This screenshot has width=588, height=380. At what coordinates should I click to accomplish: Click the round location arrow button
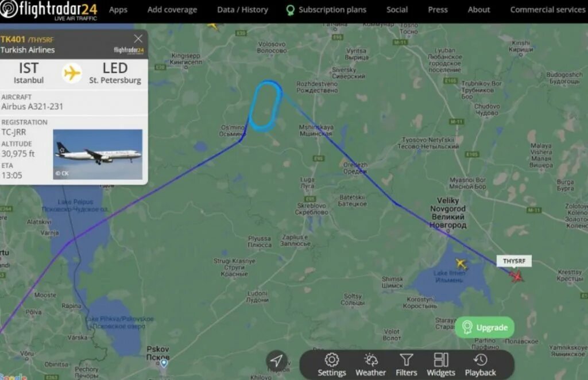click(x=277, y=360)
